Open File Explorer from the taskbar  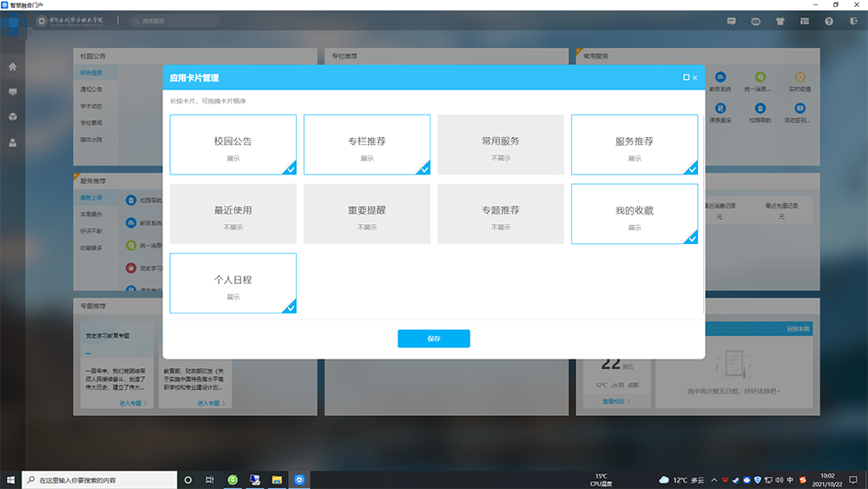pyautogui.click(x=277, y=479)
